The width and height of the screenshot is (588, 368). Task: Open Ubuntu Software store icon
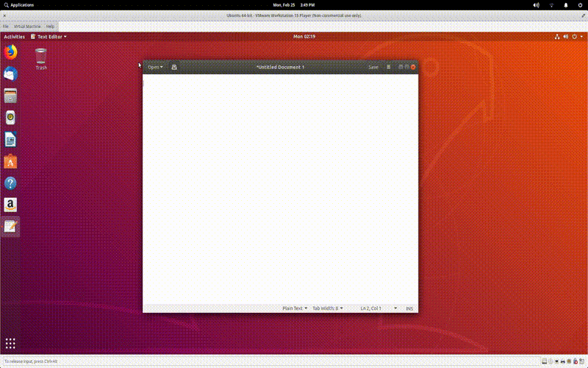pos(10,161)
